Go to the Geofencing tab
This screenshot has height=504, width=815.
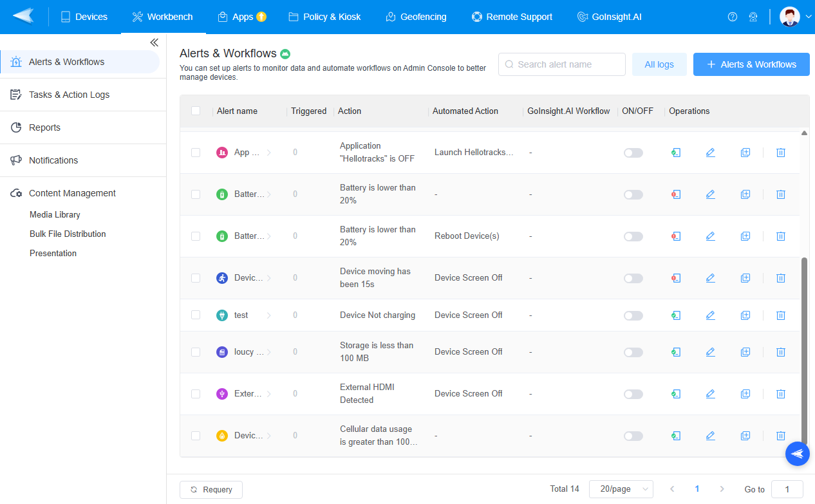click(x=416, y=17)
